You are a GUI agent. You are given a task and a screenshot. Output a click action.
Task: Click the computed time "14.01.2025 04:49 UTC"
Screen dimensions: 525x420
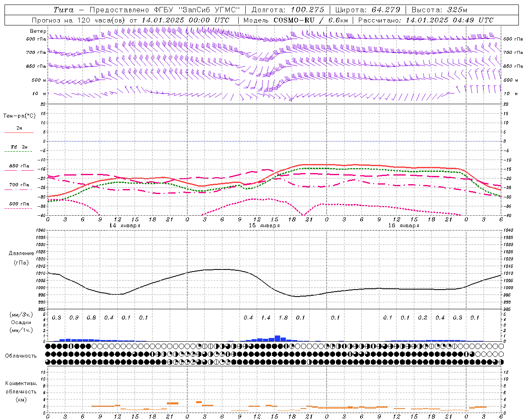[x=450, y=20]
